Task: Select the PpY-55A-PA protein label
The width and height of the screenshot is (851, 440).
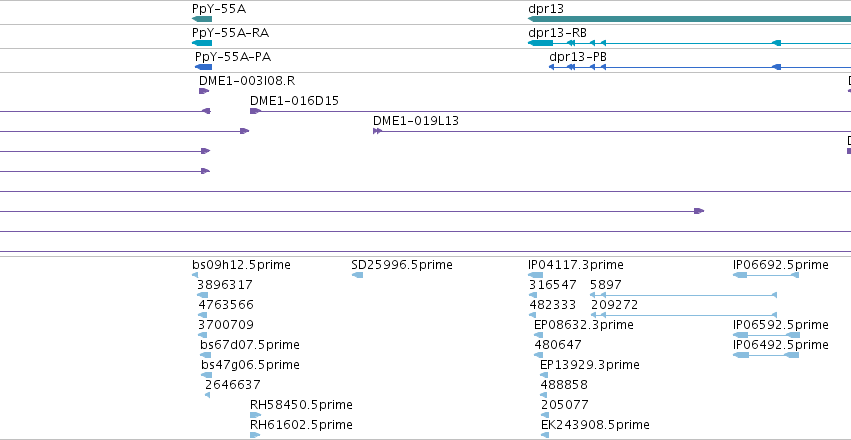Action: click(233, 57)
